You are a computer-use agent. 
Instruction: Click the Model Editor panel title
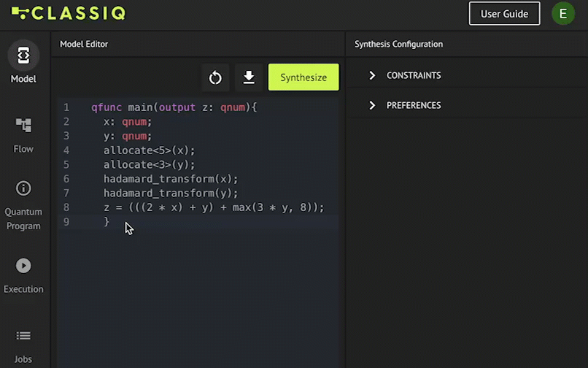tap(84, 45)
